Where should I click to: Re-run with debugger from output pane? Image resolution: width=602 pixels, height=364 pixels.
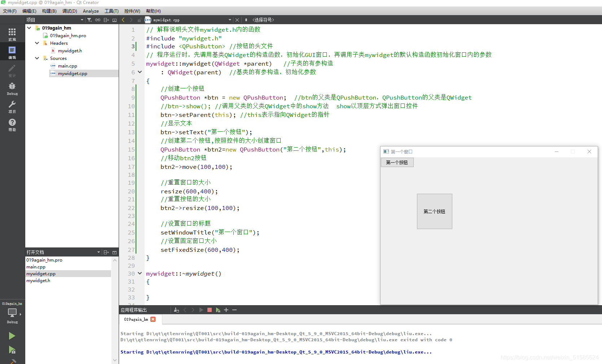click(x=218, y=310)
